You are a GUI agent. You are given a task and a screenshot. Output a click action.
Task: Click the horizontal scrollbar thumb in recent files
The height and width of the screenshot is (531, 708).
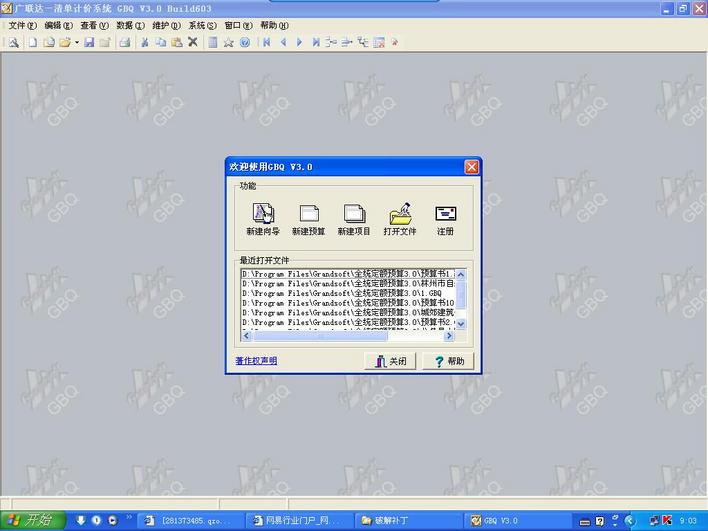(320, 336)
